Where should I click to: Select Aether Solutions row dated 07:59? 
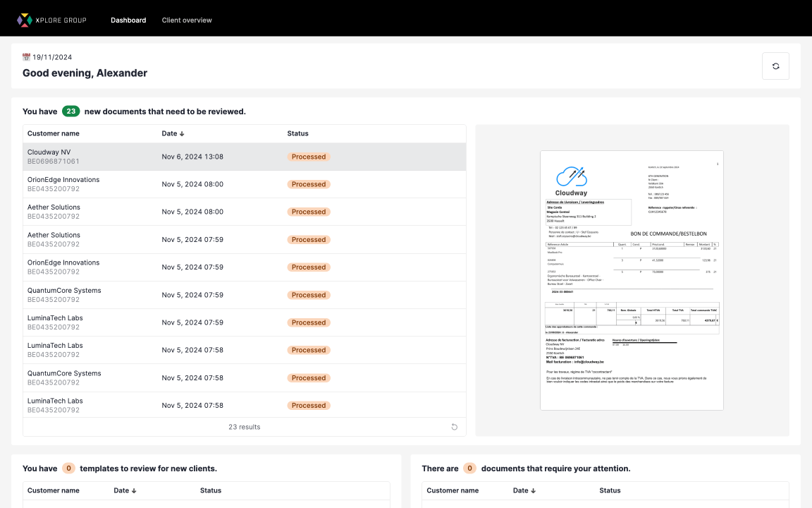244,240
